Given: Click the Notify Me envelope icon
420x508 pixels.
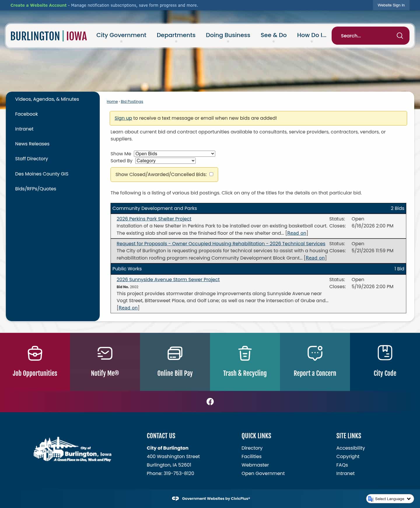Looking at the screenshot, I should pyautogui.click(x=105, y=353).
